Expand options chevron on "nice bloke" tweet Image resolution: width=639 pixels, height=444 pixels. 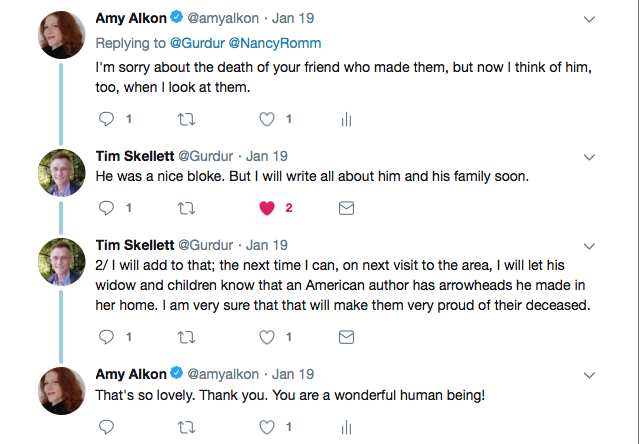589,157
